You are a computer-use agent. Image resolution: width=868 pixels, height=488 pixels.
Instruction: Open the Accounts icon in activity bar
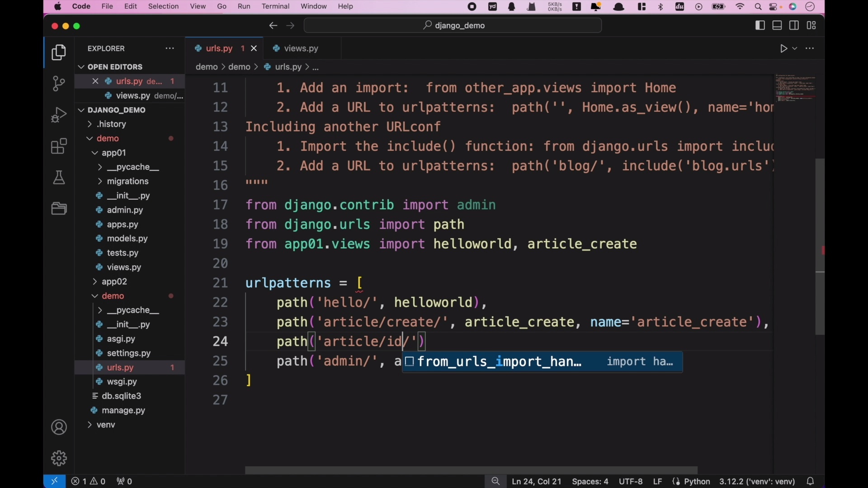point(59,427)
